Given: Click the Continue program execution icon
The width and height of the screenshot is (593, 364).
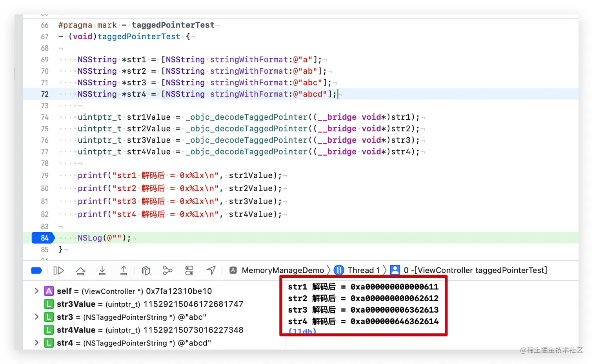Looking at the screenshot, I should (58, 270).
